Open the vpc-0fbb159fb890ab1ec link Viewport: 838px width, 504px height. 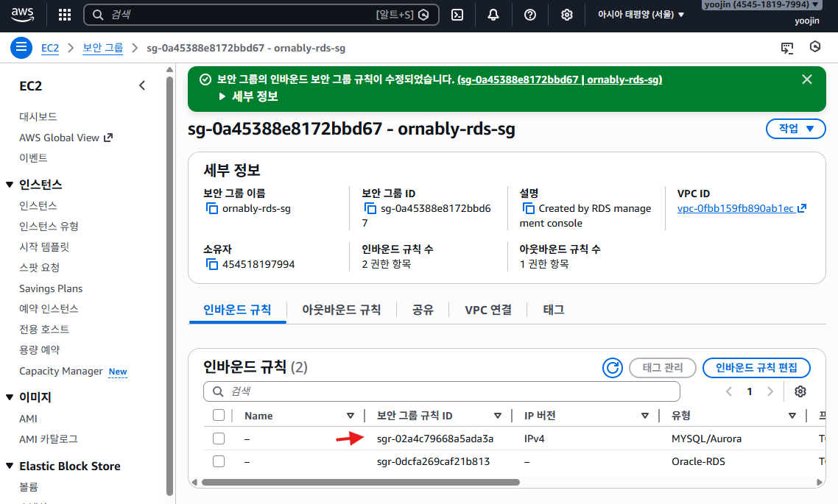736,208
